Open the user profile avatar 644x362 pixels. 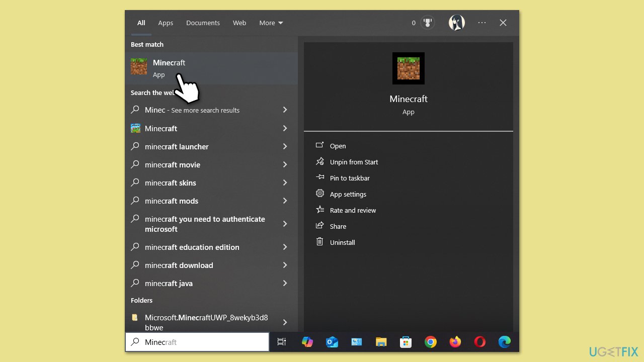tap(456, 23)
